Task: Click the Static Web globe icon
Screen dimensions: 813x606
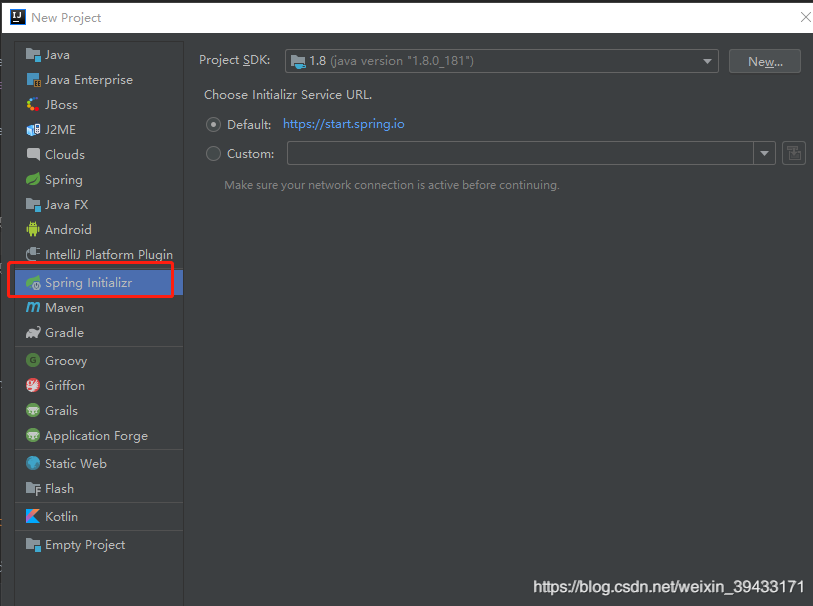Action: pyautogui.click(x=33, y=463)
